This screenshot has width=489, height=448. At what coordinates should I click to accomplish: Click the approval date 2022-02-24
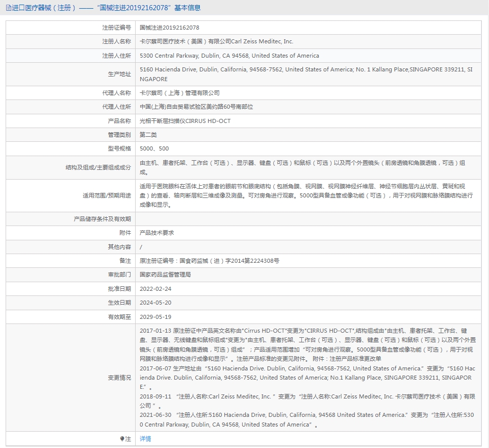[x=156, y=289]
